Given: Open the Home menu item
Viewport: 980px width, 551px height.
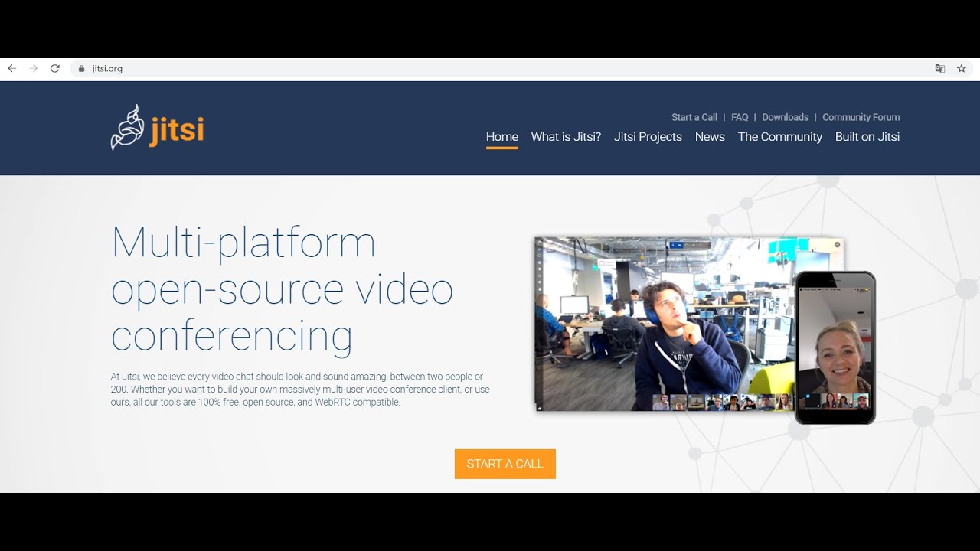Looking at the screenshot, I should pos(502,137).
